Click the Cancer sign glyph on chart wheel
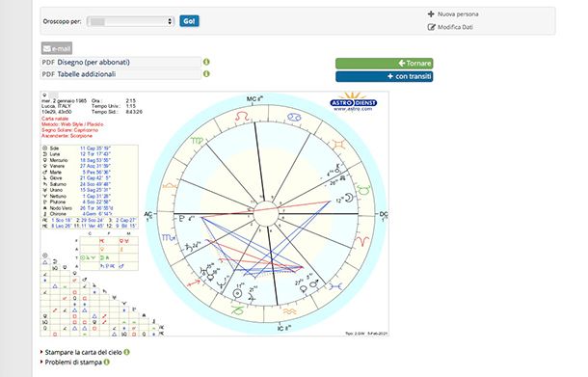 (294, 118)
